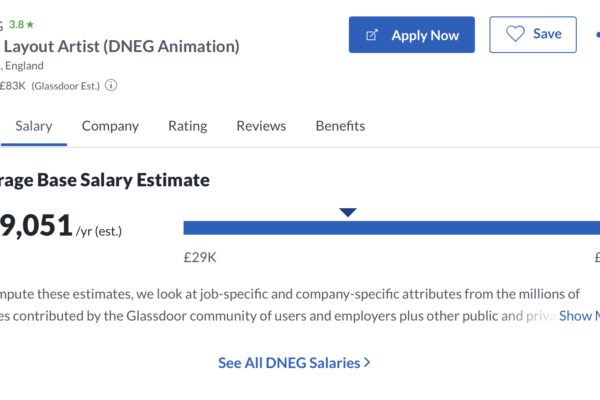Click the heart icon in Save button

pos(515,34)
